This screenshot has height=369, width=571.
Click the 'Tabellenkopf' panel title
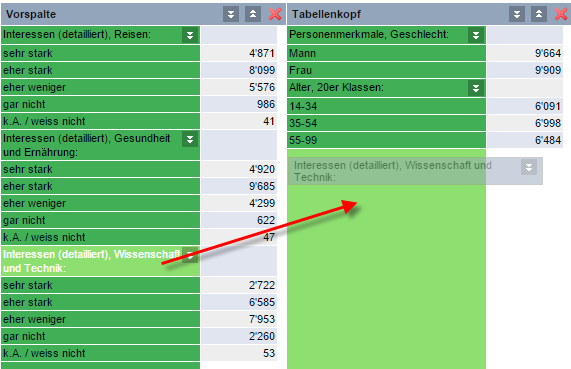pyautogui.click(x=326, y=14)
